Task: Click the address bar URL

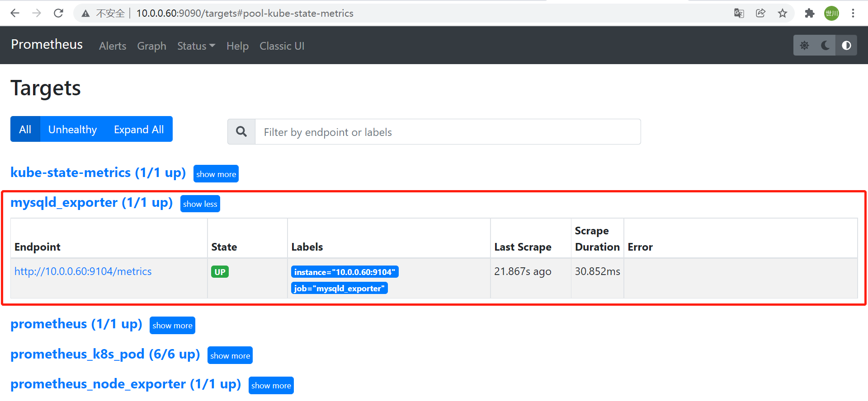Action: [245, 14]
